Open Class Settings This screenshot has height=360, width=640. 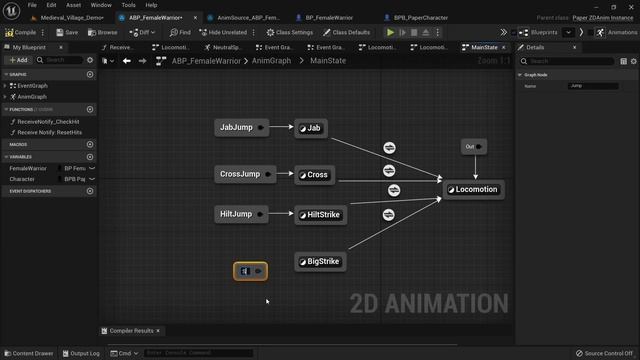click(x=290, y=32)
